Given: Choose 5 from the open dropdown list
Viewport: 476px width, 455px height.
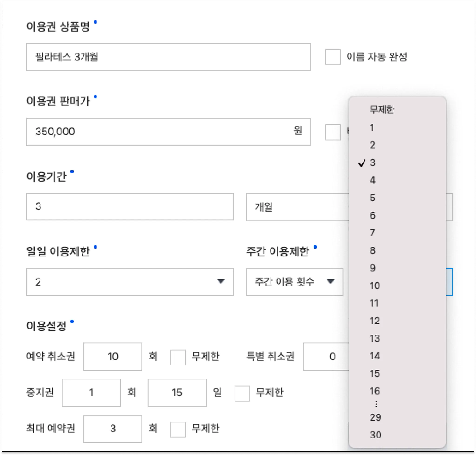Looking at the screenshot, I should click(373, 198).
